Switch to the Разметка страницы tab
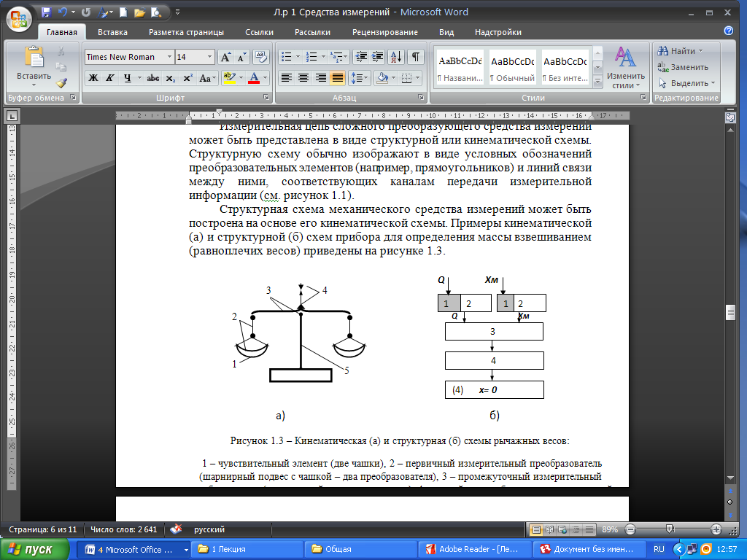747x560 pixels. click(x=186, y=32)
